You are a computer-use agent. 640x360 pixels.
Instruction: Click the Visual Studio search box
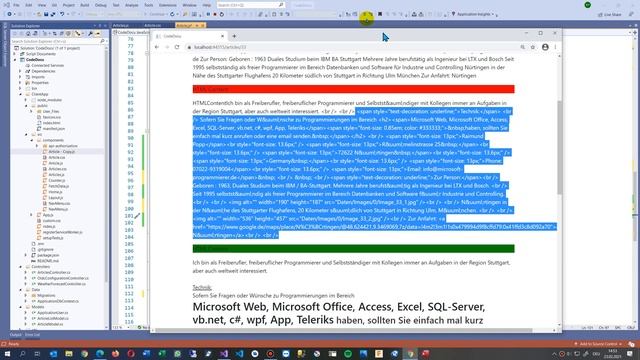point(250,5)
